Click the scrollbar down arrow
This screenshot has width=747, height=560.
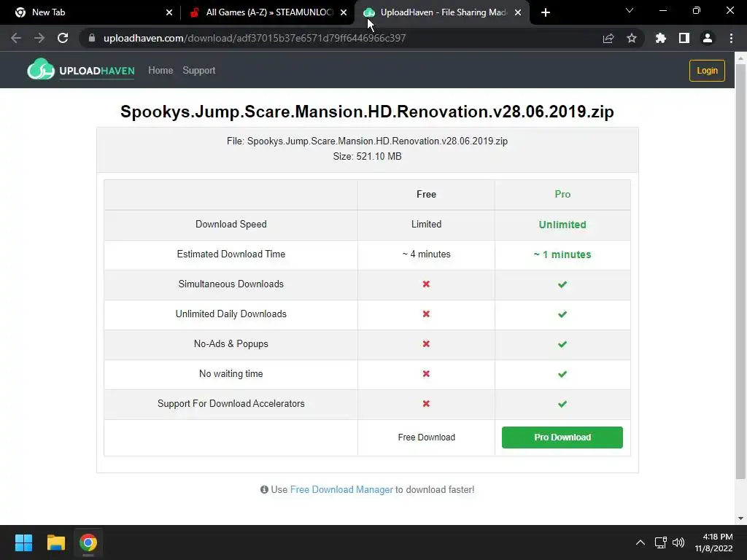click(740, 518)
